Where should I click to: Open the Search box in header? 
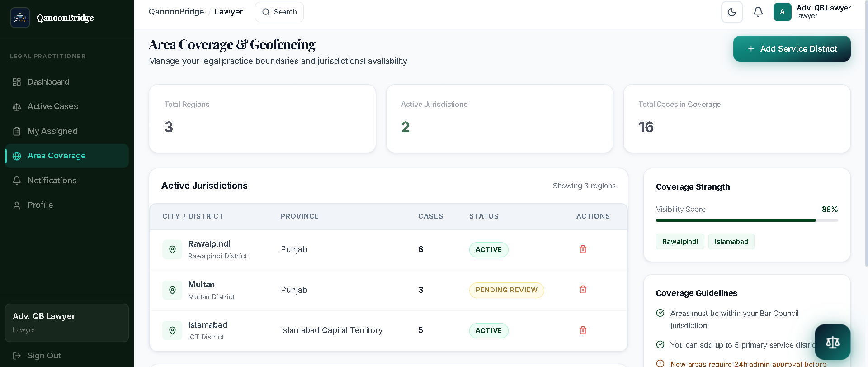tap(279, 12)
